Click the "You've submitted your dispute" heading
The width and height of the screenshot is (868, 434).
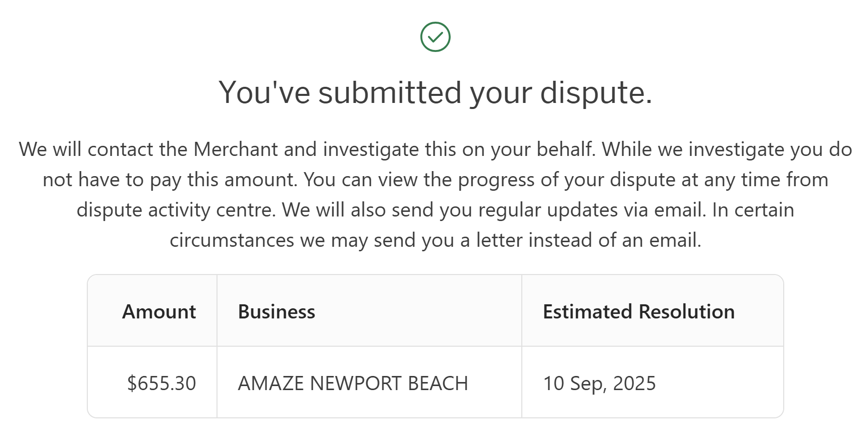[x=435, y=93]
